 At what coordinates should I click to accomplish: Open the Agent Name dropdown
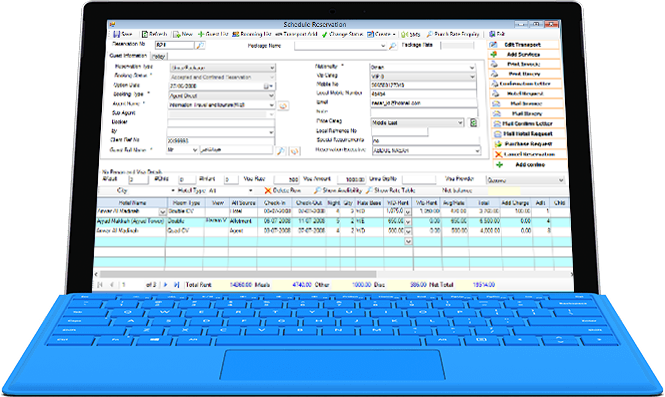[271, 105]
